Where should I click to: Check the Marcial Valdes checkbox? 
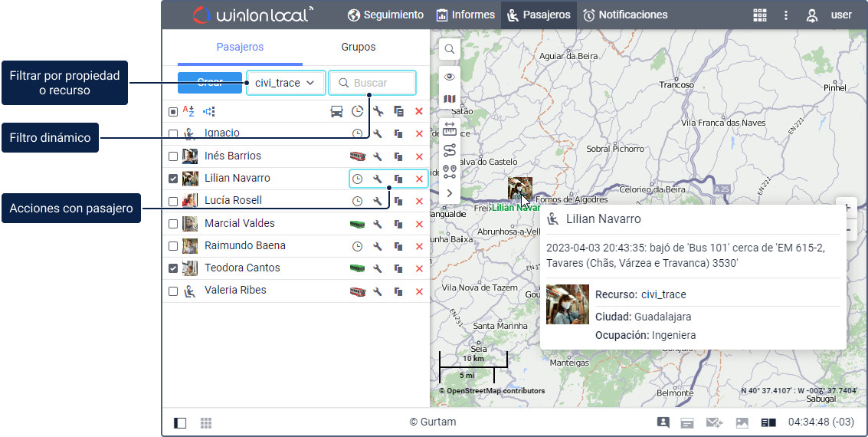pyautogui.click(x=173, y=224)
